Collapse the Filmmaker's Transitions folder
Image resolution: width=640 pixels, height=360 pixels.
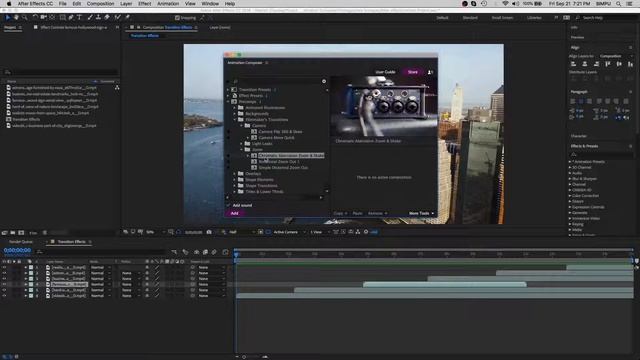click(235, 120)
